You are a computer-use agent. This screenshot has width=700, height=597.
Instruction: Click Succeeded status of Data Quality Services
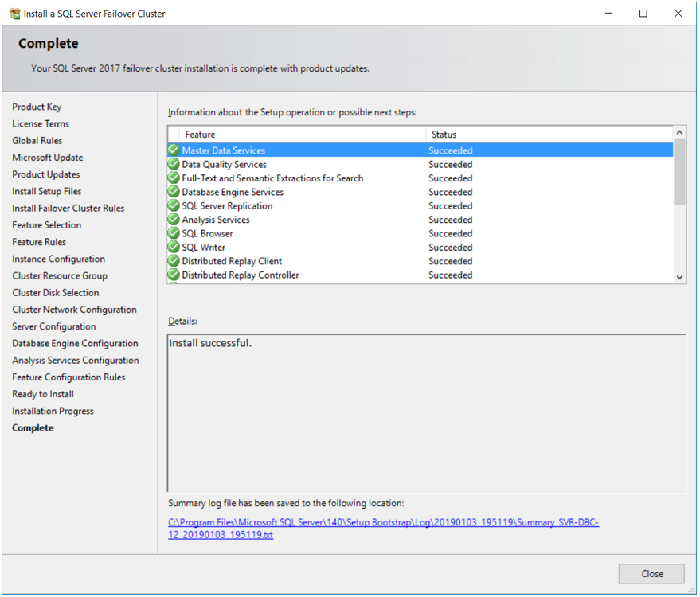451,164
